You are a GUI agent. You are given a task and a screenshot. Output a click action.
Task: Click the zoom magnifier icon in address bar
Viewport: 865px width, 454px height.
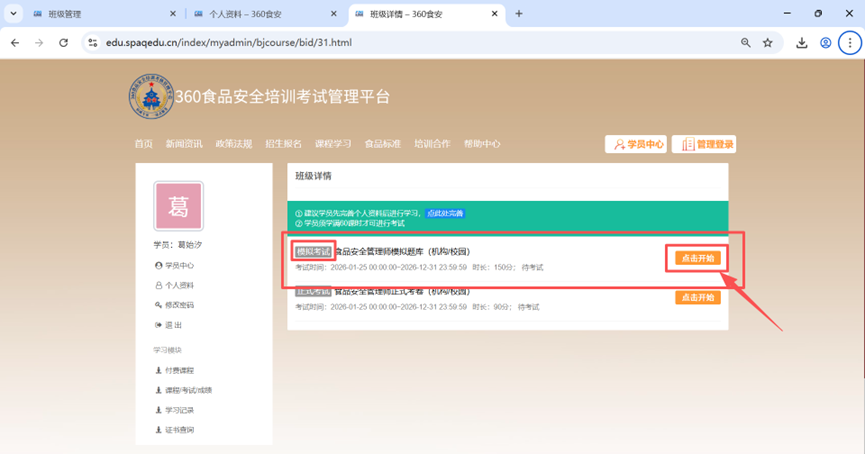pyautogui.click(x=746, y=43)
